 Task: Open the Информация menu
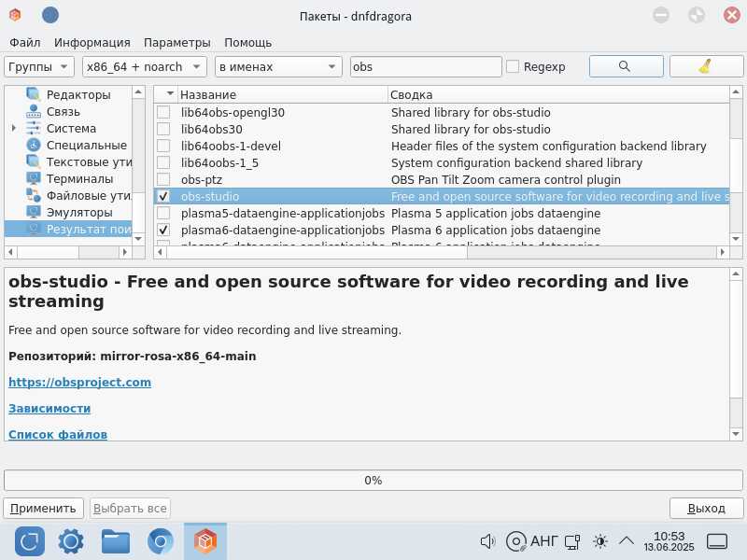click(x=92, y=42)
